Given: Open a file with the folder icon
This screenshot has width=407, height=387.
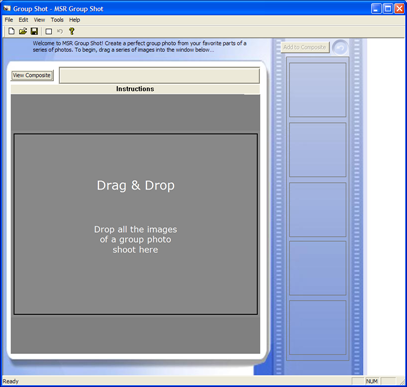Looking at the screenshot, I should point(23,31).
